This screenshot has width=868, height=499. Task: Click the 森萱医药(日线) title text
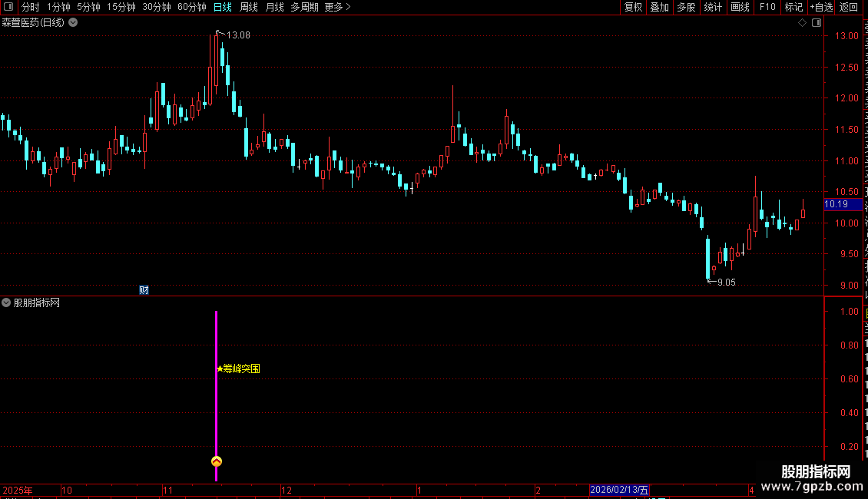click(33, 23)
